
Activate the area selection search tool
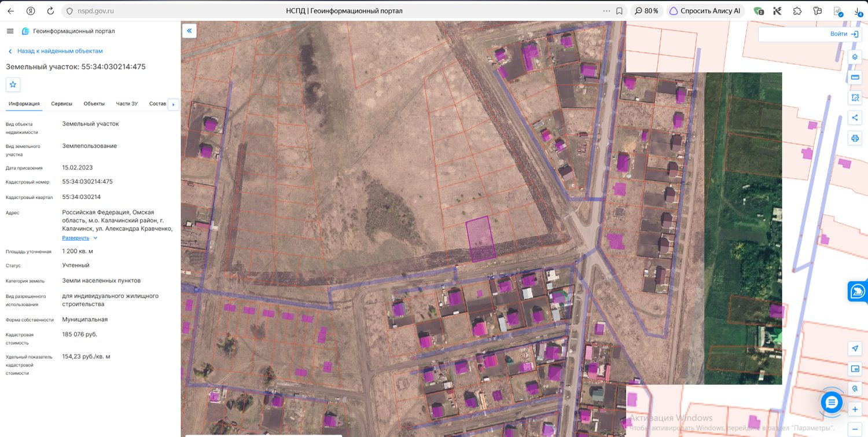[x=855, y=98]
